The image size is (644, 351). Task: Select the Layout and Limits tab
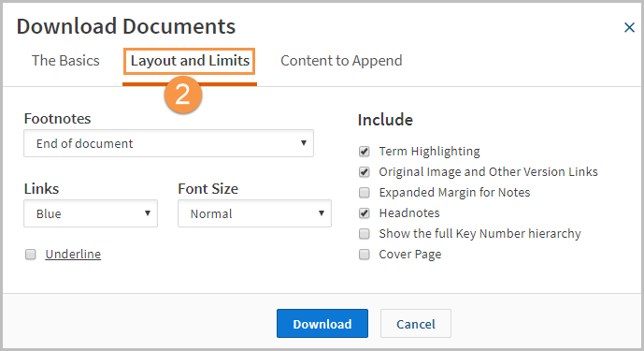point(190,61)
